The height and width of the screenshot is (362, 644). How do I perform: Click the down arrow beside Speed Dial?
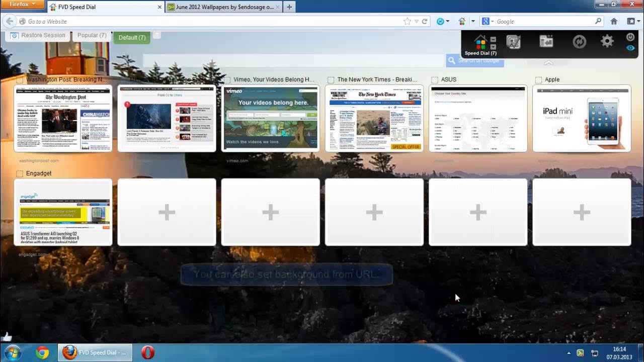[x=493, y=46]
